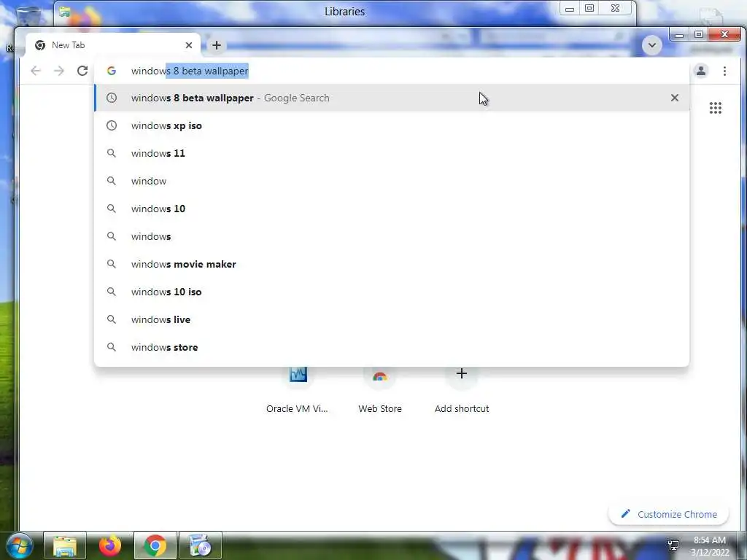747x560 pixels.
Task: Open the Libraries window folder icon
Action: (65, 12)
